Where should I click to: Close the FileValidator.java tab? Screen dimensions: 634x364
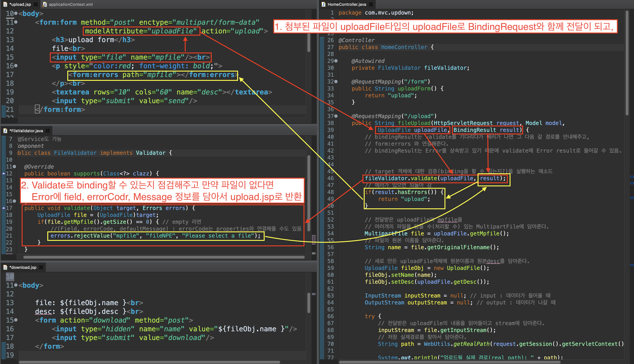(47, 131)
